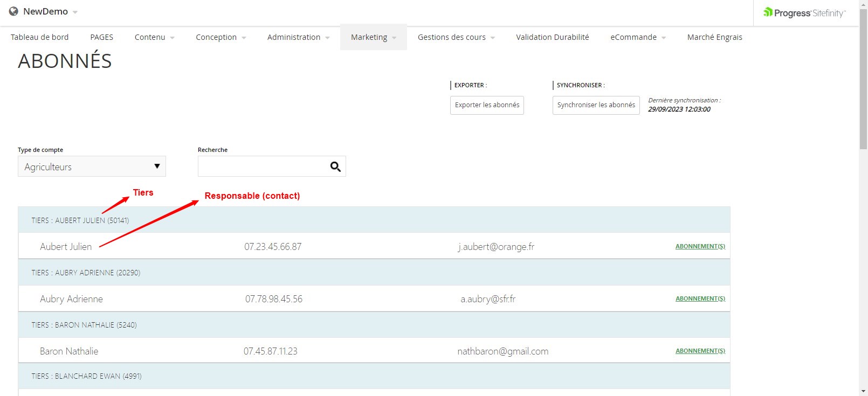868x396 pixels.
Task: Open the Conception menu
Action: click(x=221, y=37)
